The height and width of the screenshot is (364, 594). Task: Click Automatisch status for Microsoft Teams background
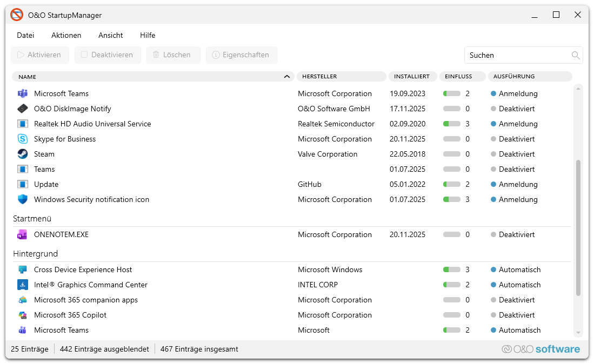pyautogui.click(x=519, y=330)
